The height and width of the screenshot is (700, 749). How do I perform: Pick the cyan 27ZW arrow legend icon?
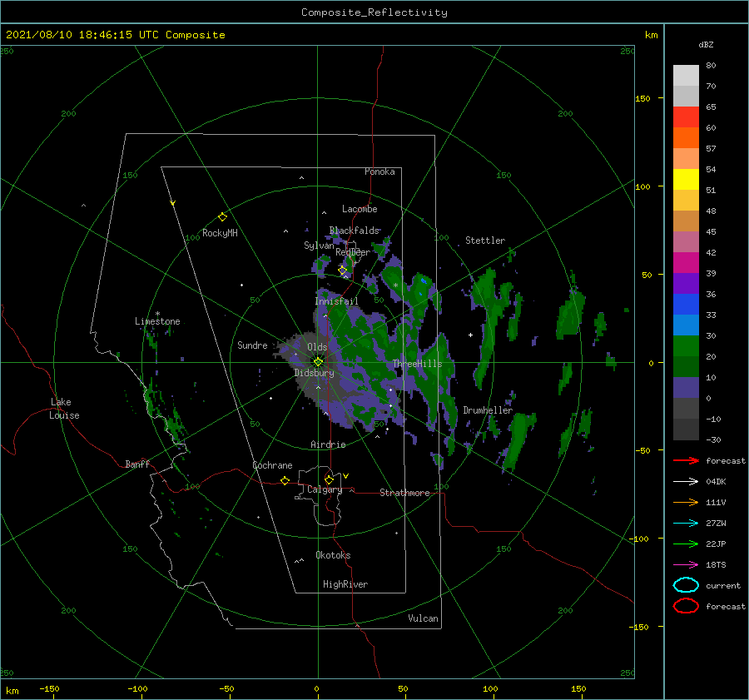click(x=686, y=524)
